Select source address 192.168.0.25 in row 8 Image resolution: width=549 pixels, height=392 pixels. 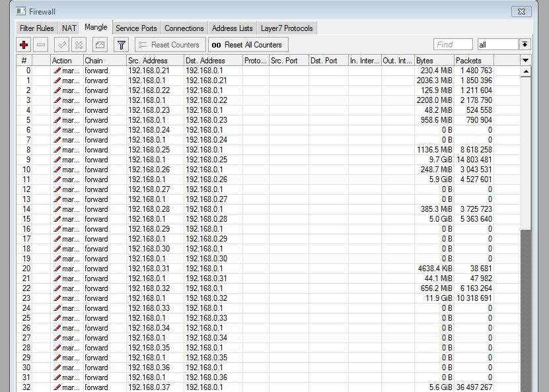149,150
